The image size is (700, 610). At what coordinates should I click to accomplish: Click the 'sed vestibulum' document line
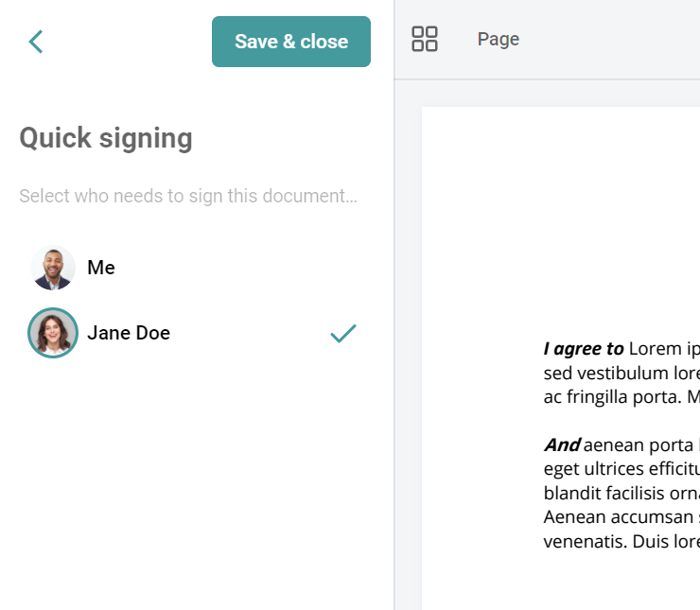coord(621,373)
